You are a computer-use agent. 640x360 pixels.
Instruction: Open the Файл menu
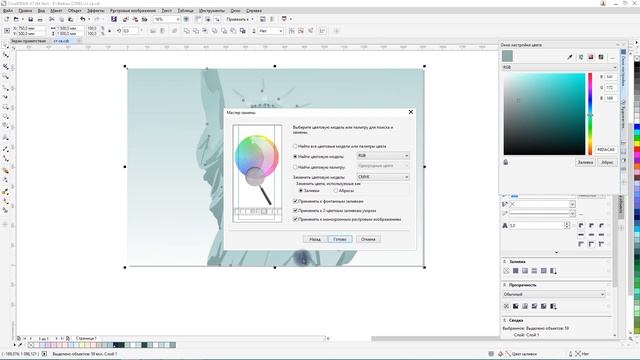pos(8,11)
